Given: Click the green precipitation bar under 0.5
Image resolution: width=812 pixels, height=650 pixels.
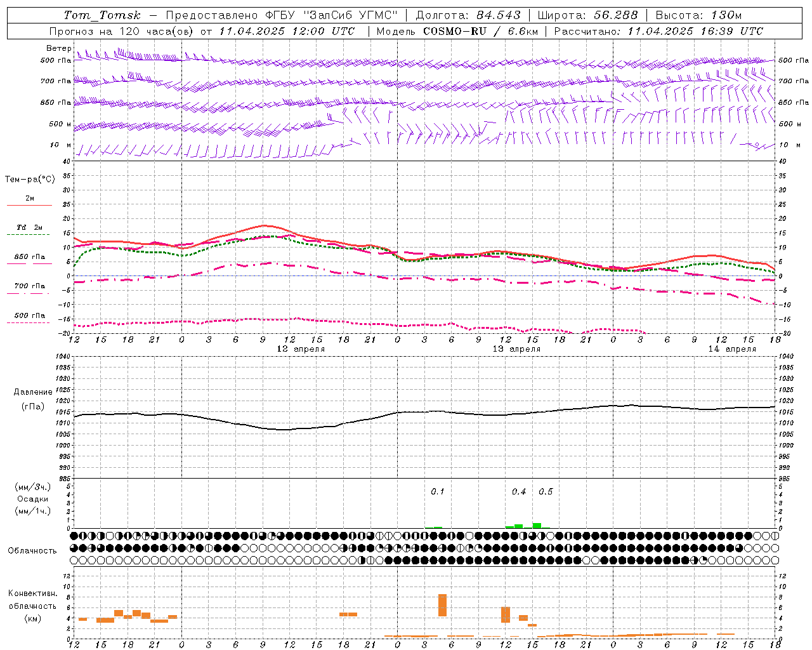Looking at the screenshot, I should tap(537, 526).
